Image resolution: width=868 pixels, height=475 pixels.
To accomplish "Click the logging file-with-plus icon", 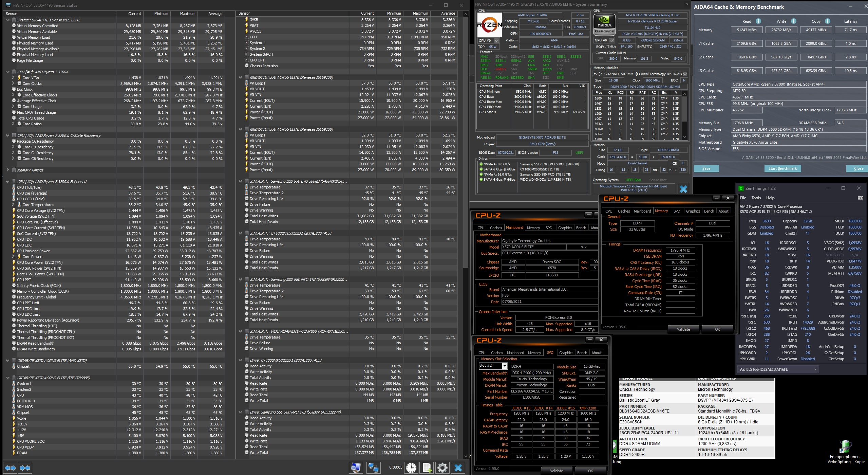I will (x=427, y=468).
